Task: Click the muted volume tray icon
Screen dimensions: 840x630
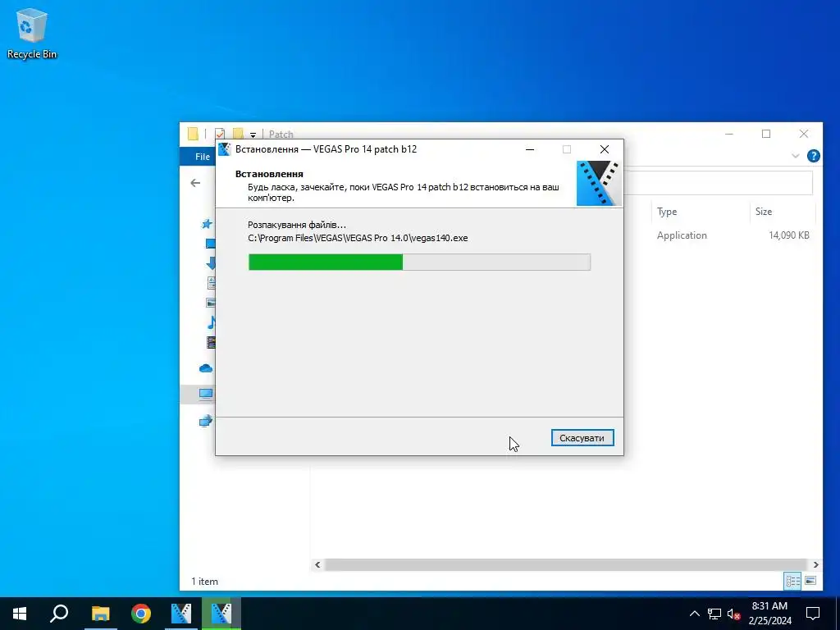Action: click(734, 614)
